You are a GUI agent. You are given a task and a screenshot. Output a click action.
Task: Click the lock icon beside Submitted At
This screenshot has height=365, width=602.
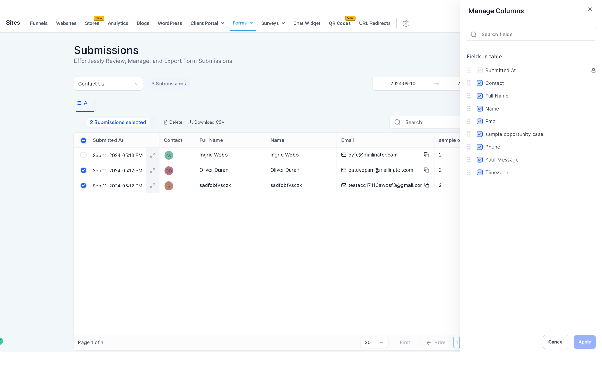pos(593,70)
